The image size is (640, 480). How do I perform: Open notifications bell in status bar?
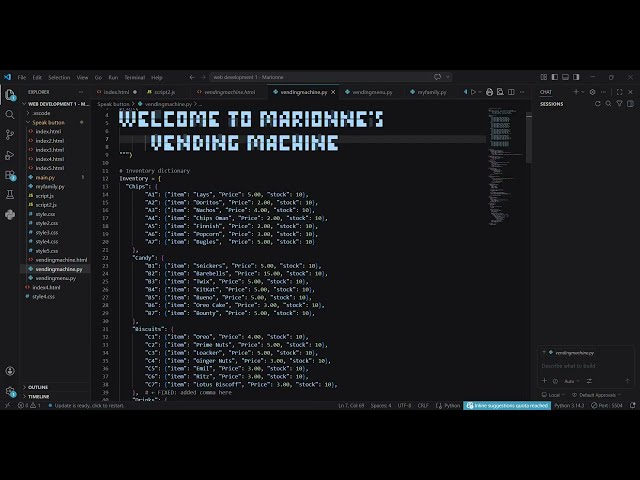pyautogui.click(x=633, y=405)
